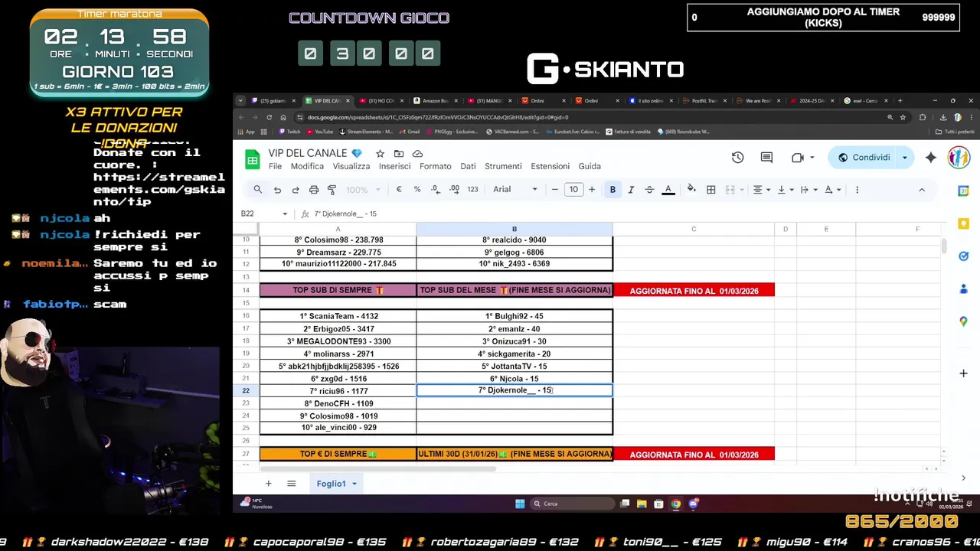Format as currency euro
Image resolution: width=980 pixels, height=551 pixels.
click(x=399, y=190)
